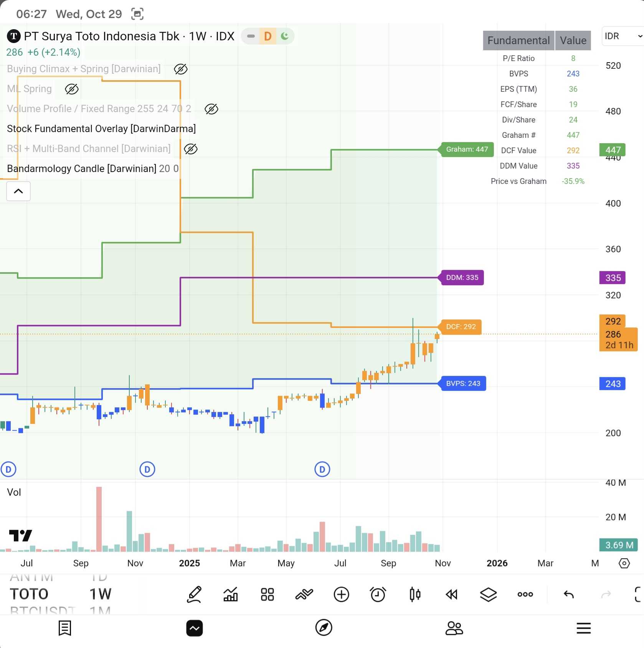Select TOTO in the watchlist
Viewport: 644px width, 648px height.
pyautogui.click(x=29, y=594)
